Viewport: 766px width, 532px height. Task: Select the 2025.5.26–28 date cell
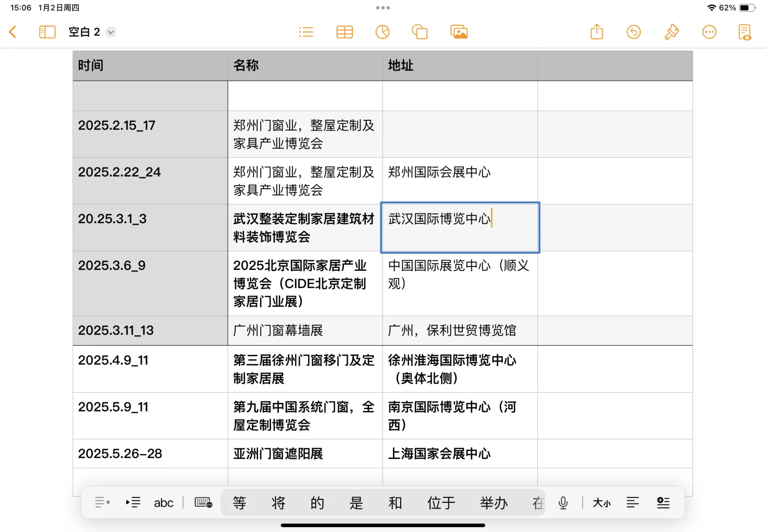150,454
